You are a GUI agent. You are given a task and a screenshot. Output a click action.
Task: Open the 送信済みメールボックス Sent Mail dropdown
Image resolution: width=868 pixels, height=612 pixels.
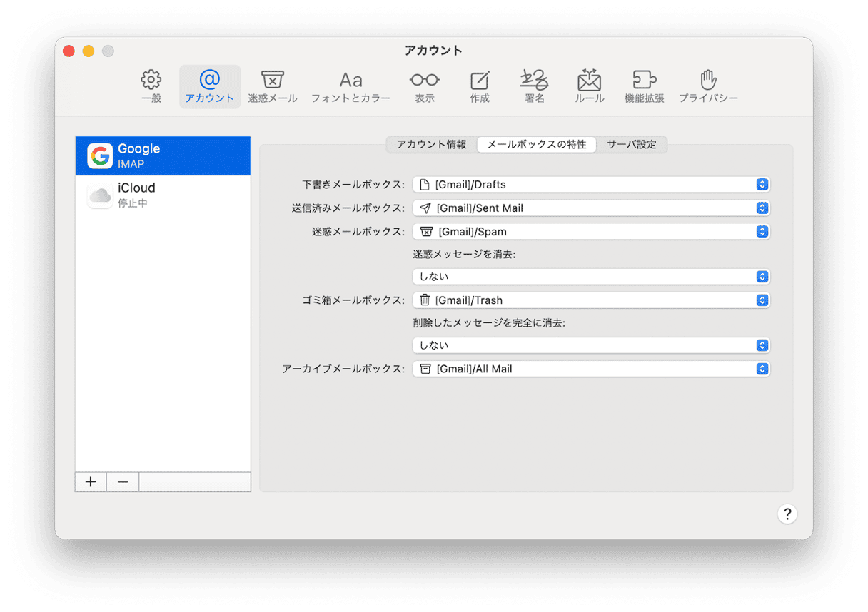pyautogui.click(x=591, y=208)
